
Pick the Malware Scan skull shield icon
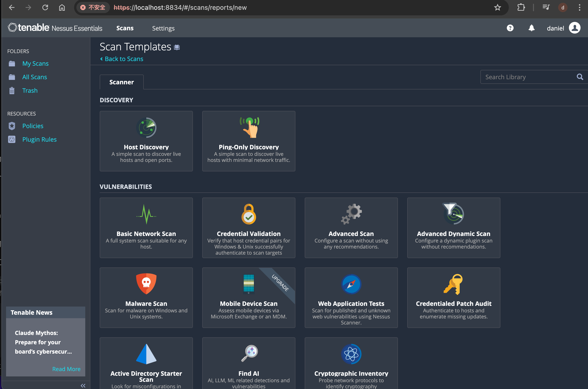[146, 284]
